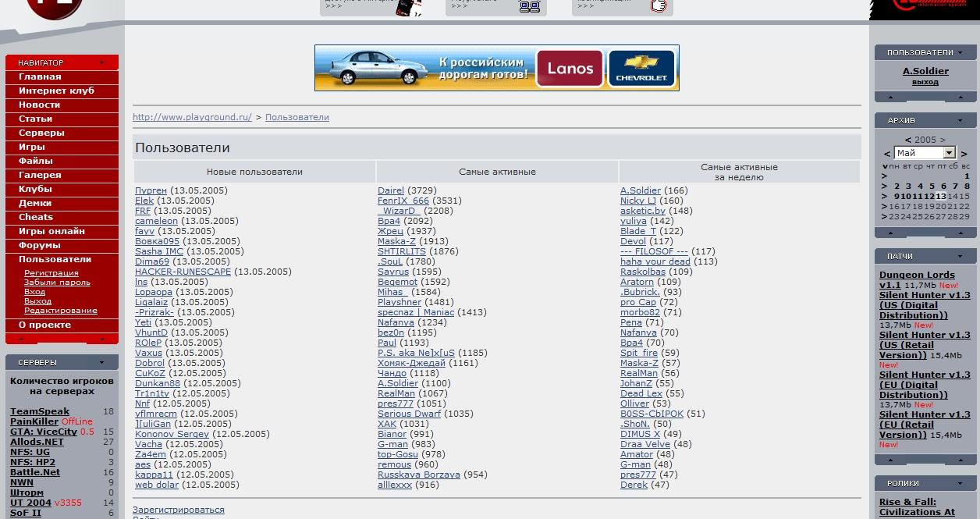Select calendar week arrow for days 16–22

[x=884, y=207]
